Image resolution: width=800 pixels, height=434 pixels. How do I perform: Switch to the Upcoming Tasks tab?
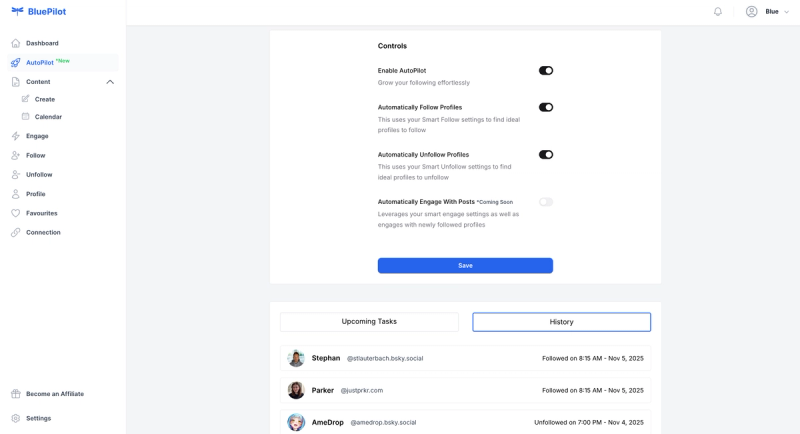click(369, 322)
